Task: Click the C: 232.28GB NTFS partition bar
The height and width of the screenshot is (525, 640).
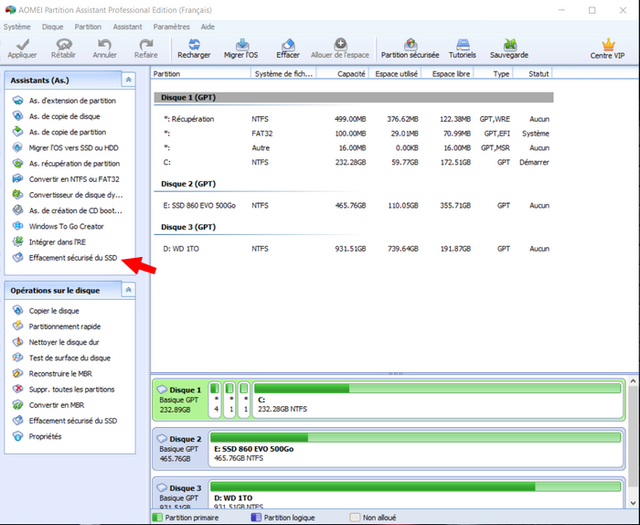Action: [438, 400]
